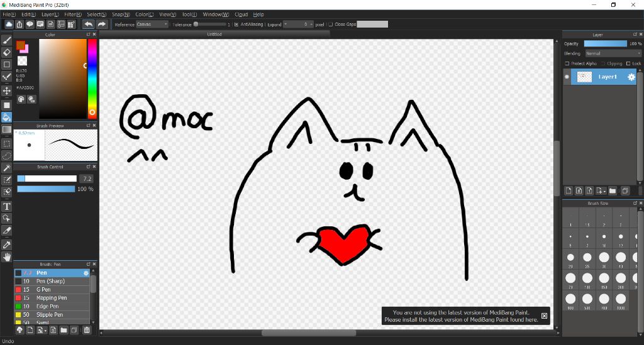Open the Help menu
This screenshot has height=345, width=644.
point(258,14)
